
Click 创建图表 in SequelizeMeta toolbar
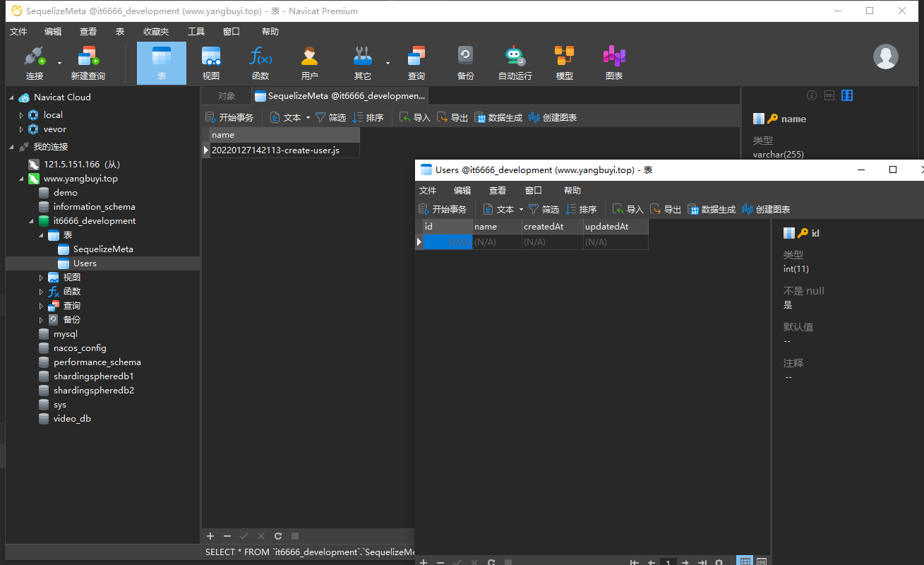tap(553, 118)
